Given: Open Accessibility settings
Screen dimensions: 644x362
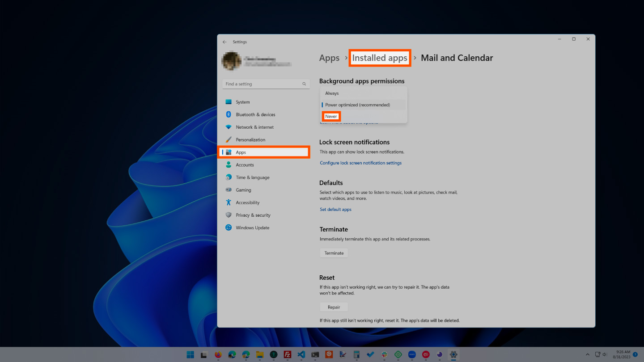Looking at the screenshot, I should click(x=248, y=202).
